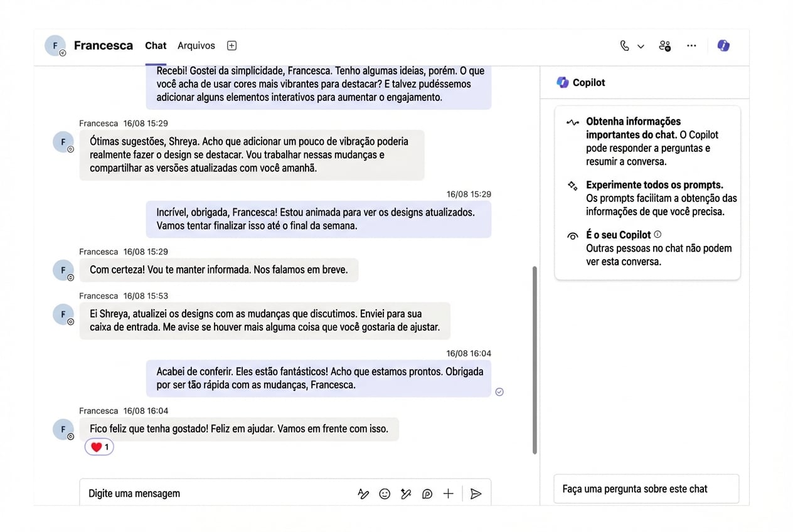Screen dimensions: 793x532
Task: Open more chat options with the ellipsis
Action: coord(691,46)
